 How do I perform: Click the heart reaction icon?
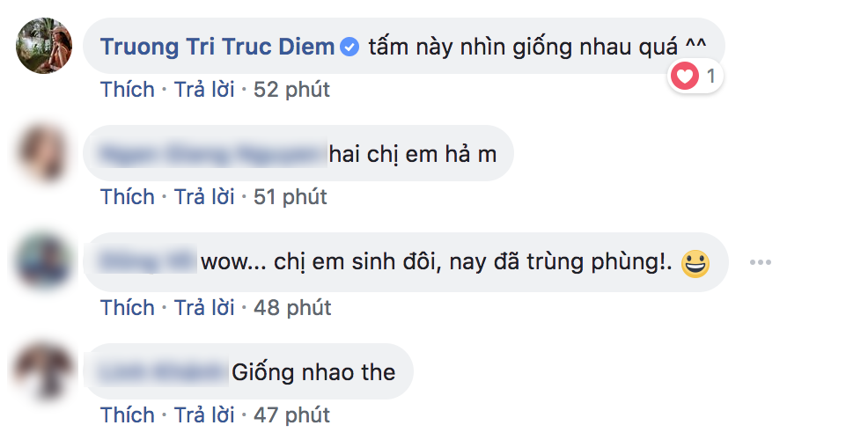pyautogui.click(x=684, y=77)
